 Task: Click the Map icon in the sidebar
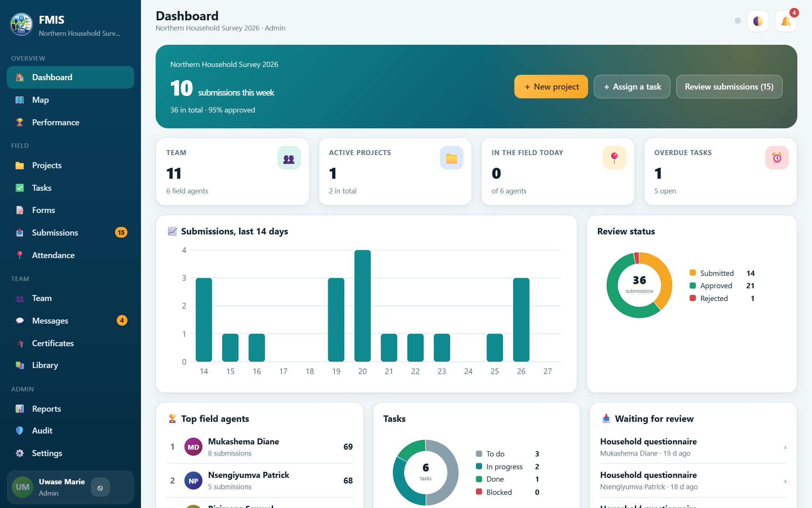coord(20,100)
